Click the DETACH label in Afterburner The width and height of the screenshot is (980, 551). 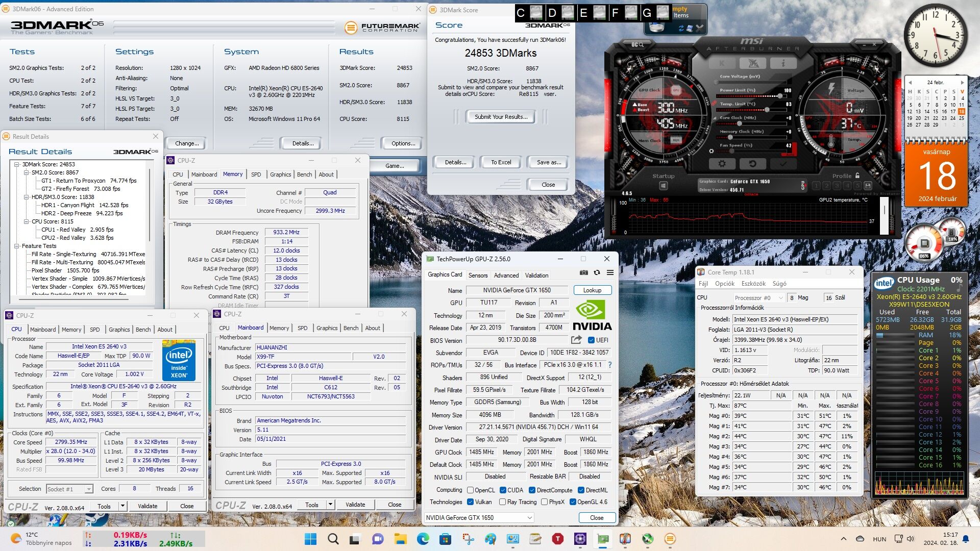751,195
